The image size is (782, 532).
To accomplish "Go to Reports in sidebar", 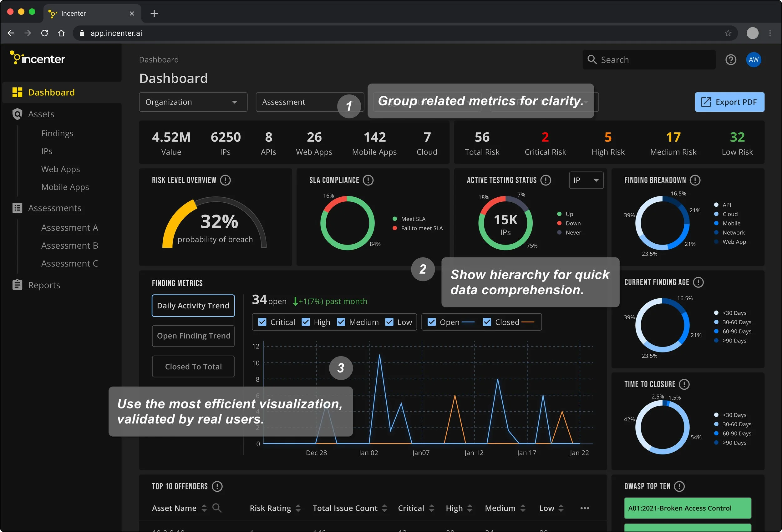I will point(44,285).
